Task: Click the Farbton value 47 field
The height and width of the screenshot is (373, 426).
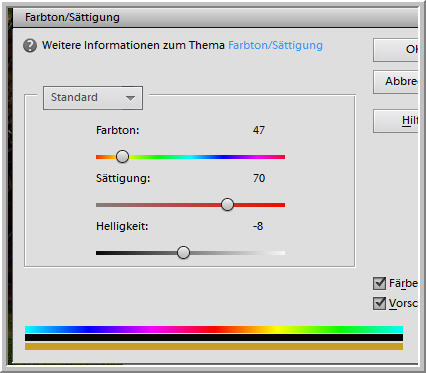Action: tap(259, 130)
